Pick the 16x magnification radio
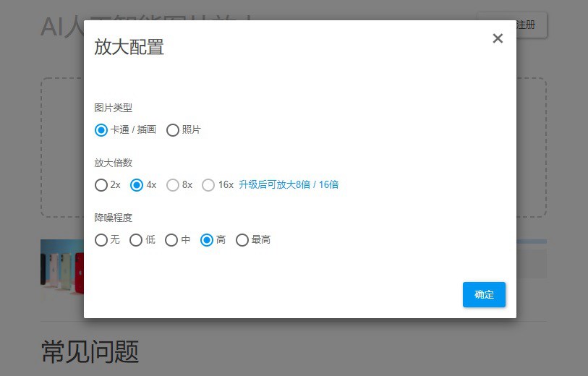The width and height of the screenshot is (588, 376). 208,185
